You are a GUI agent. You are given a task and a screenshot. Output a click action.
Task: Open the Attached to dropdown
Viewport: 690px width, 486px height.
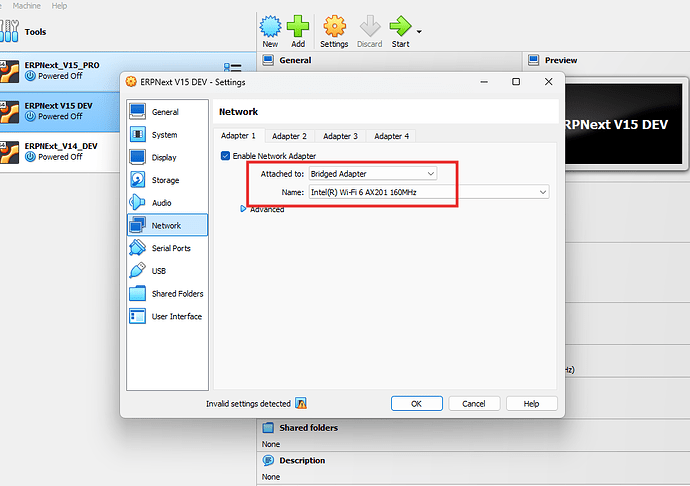click(373, 173)
